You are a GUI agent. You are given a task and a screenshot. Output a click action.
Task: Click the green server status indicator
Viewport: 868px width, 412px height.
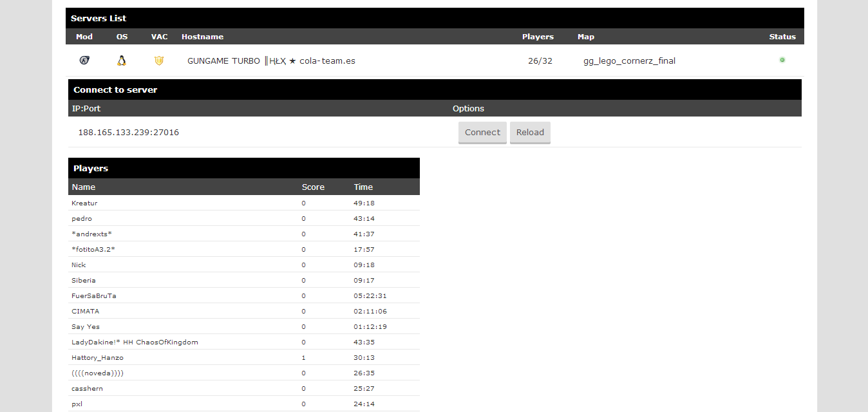[x=782, y=60]
